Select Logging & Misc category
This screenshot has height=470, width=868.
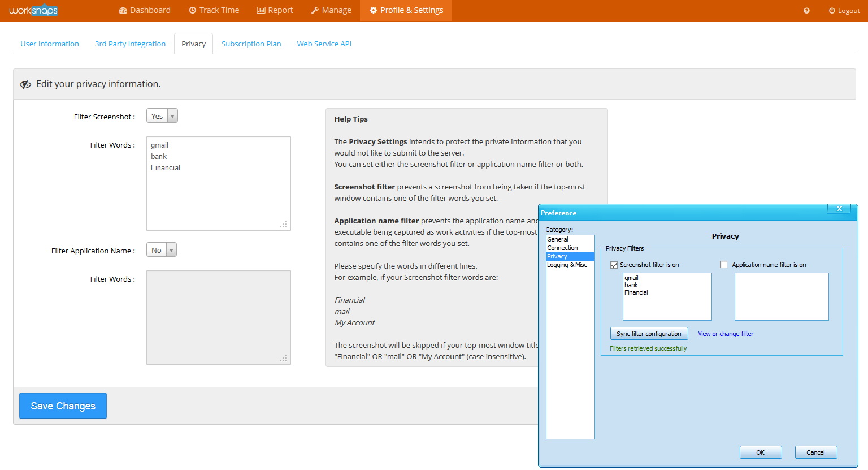pos(567,265)
